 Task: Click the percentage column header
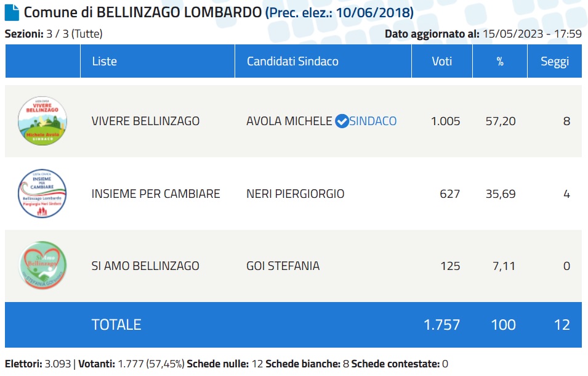(x=500, y=61)
